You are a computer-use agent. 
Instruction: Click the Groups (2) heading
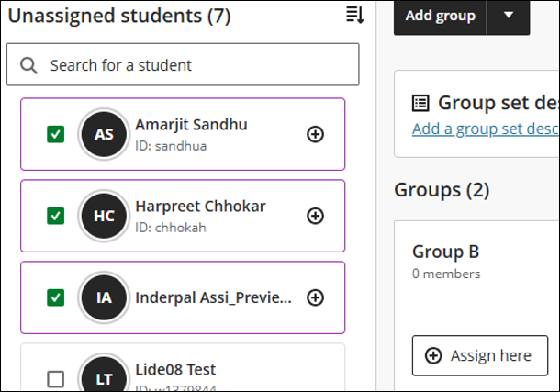(x=442, y=189)
